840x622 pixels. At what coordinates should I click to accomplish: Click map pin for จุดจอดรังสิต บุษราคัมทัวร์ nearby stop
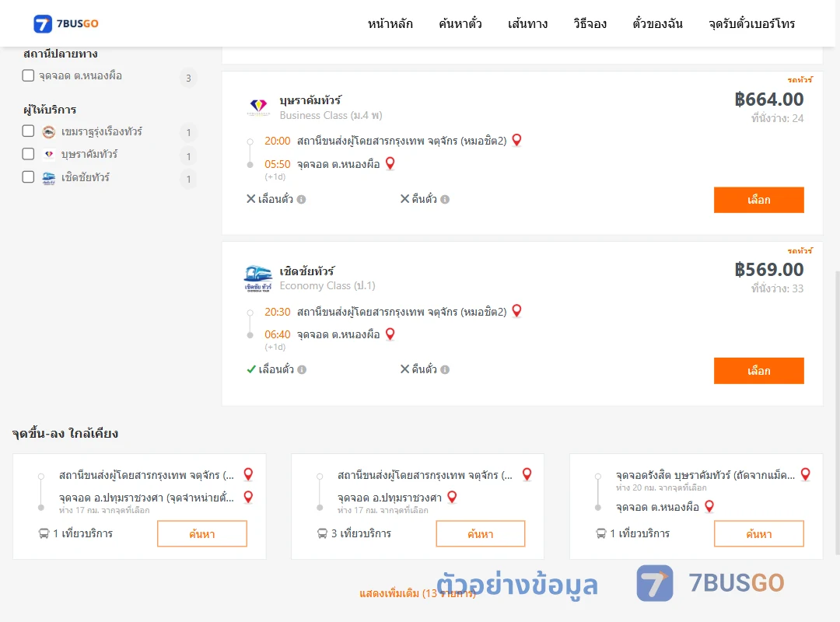(x=805, y=475)
